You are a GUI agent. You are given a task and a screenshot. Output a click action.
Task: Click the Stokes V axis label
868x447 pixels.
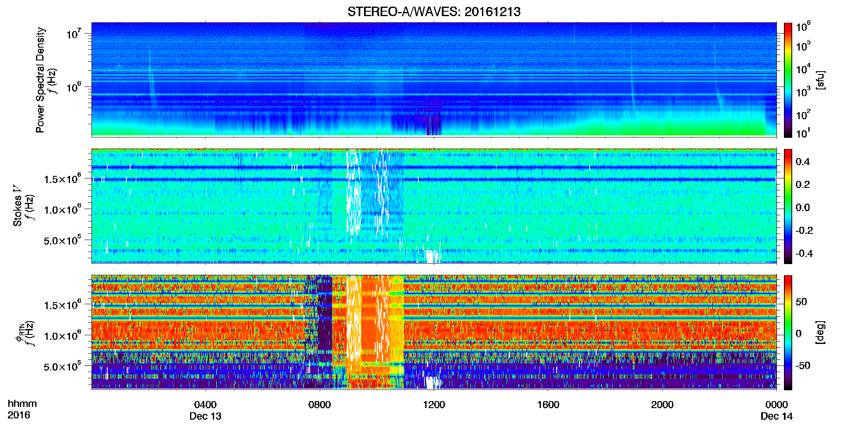[17, 206]
